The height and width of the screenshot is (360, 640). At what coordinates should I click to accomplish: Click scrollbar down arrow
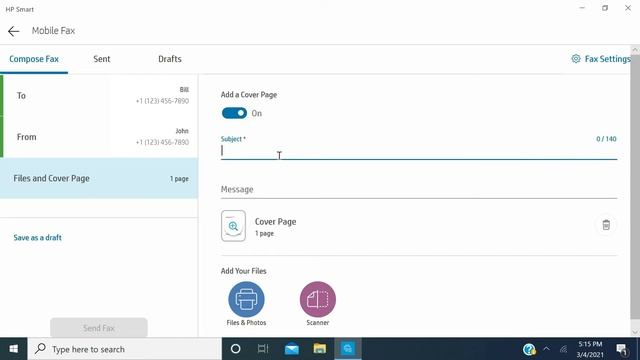(635, 332)
